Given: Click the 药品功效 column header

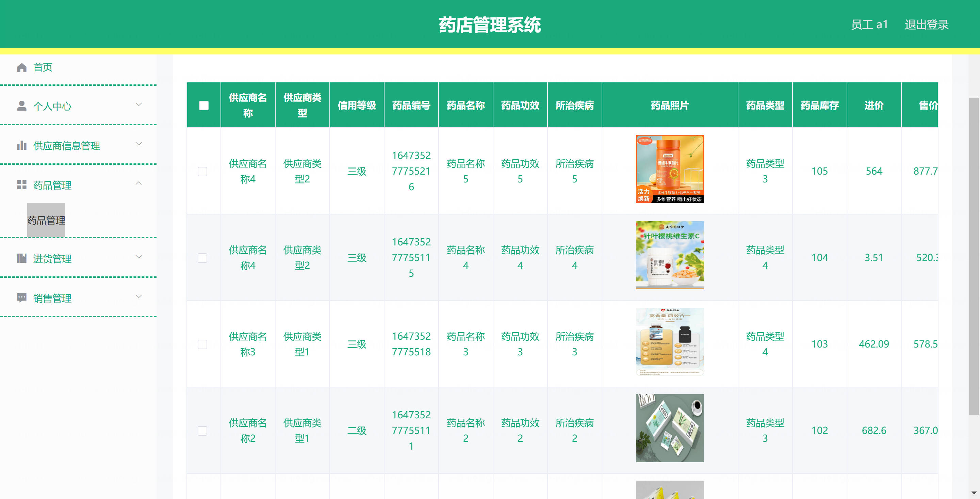Looking at the screenshot, I should point(520,106).
